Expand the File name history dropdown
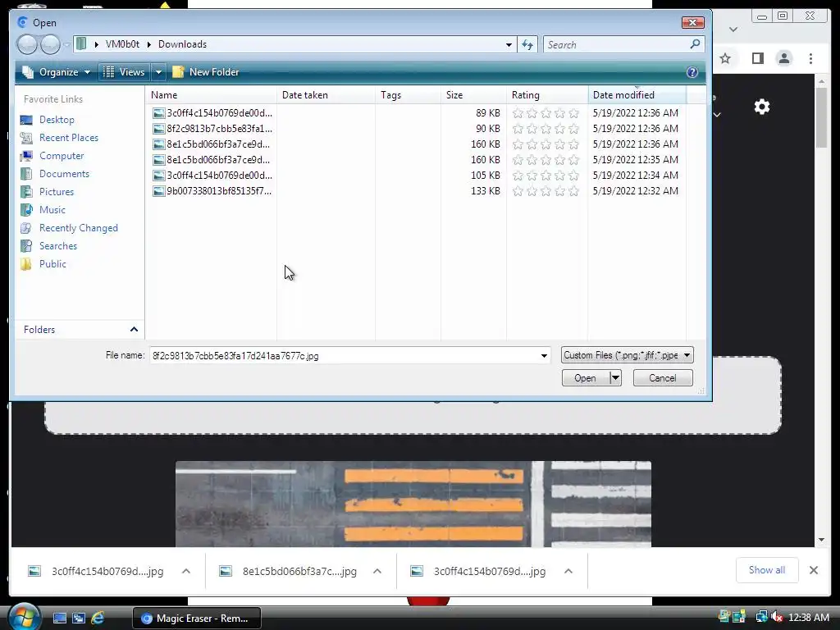 pos(544,356)
